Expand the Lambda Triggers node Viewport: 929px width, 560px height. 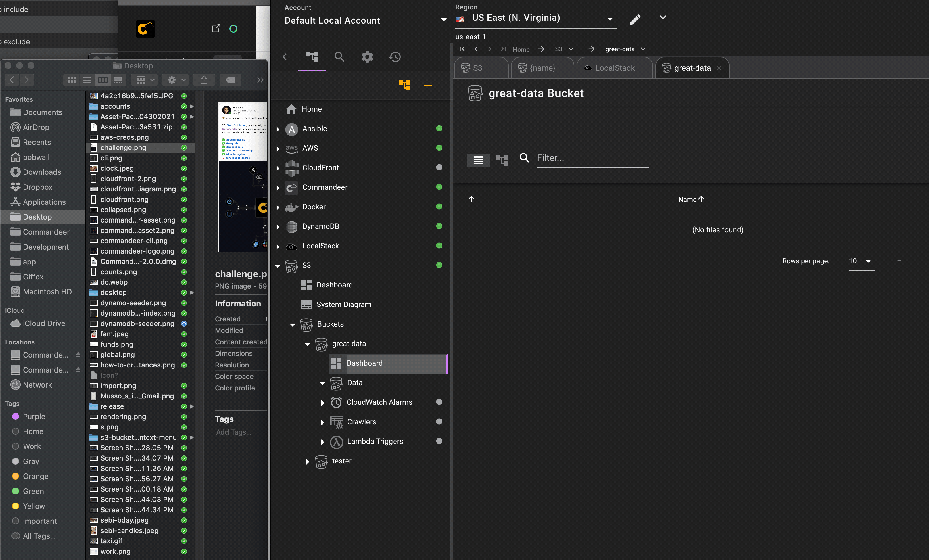(x=322, y=442)
